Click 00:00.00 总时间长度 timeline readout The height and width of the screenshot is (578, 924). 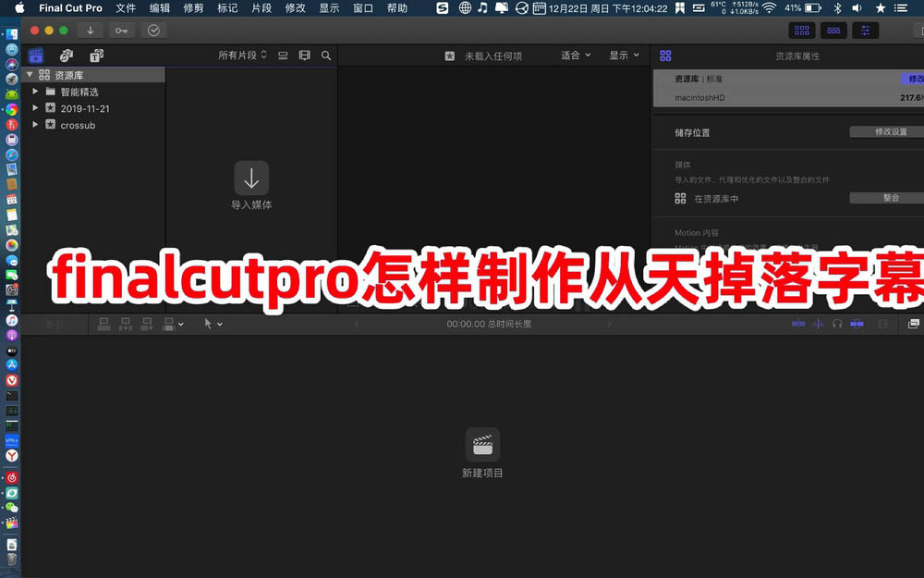489,324
